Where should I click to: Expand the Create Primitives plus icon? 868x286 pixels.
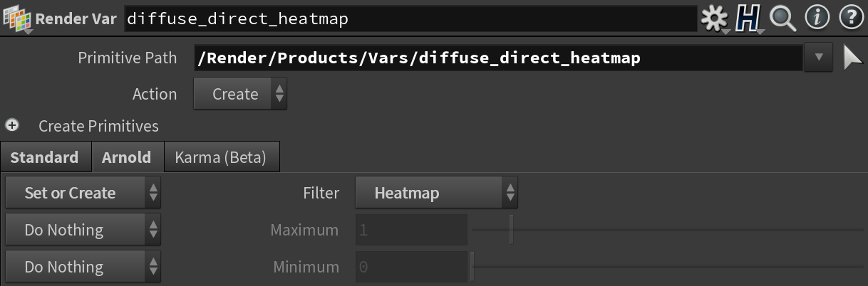tap(11, 125)
